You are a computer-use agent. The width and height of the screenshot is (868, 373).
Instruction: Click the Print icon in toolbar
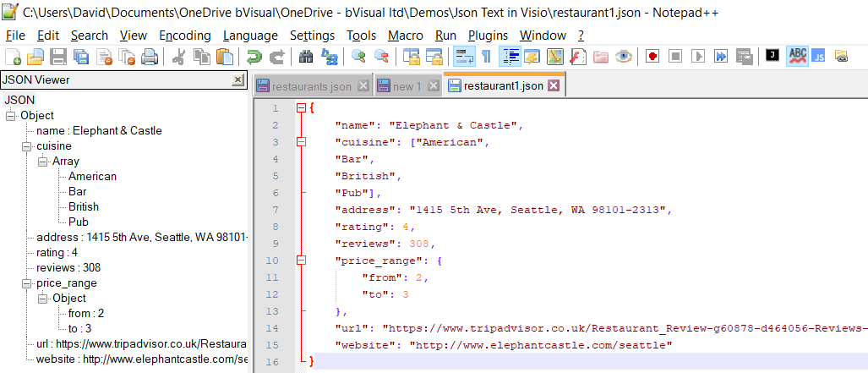(150, 57)
